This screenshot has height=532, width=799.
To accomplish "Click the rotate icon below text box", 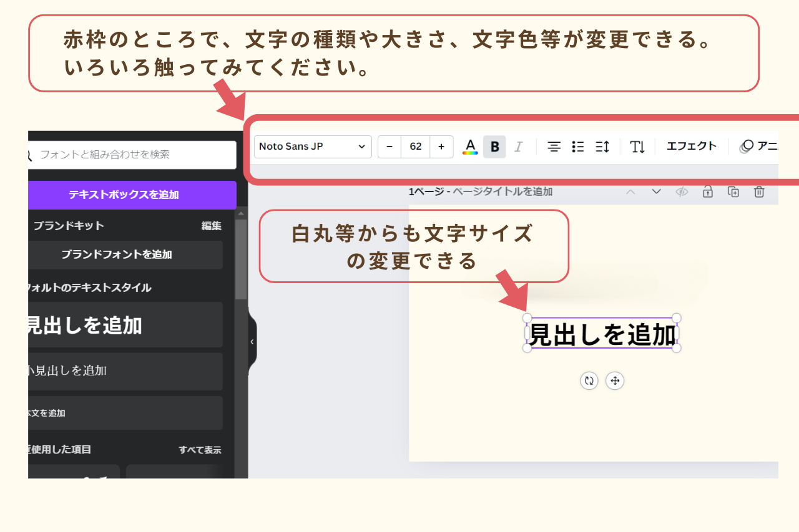I will (589, 380).
